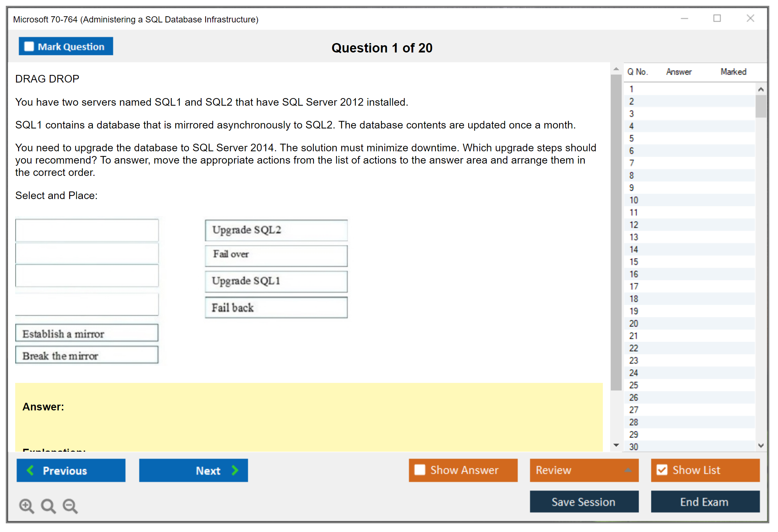Image resolution: width=778 pixels, height=532 pixels.
Task: Enable the Show Answer checkbox
Action: point(420,470)
